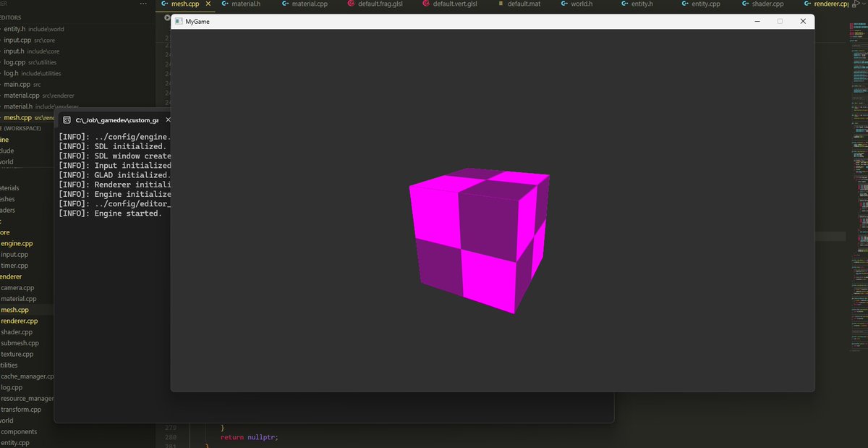The width and height of the screenshot is (868, 448).
Task: Open renderer.cpp in the file tree
Action: pos(19,321)
